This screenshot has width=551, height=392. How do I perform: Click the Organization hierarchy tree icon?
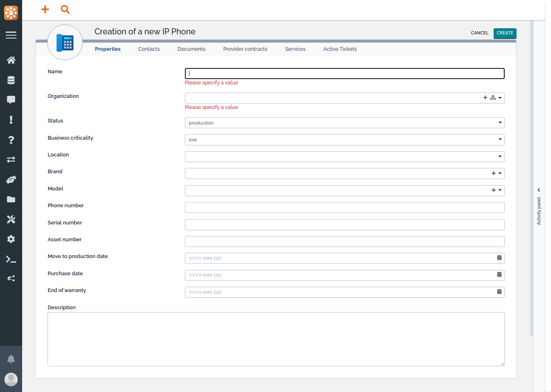tap(492, 98)
